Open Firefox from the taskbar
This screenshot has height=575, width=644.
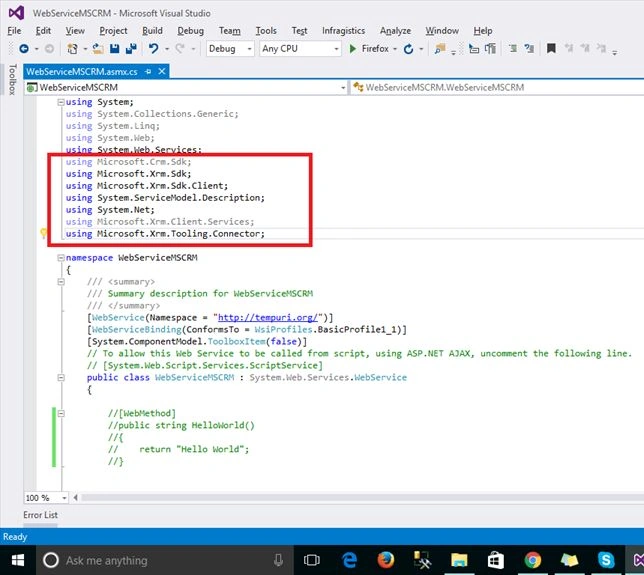[385, 560]
